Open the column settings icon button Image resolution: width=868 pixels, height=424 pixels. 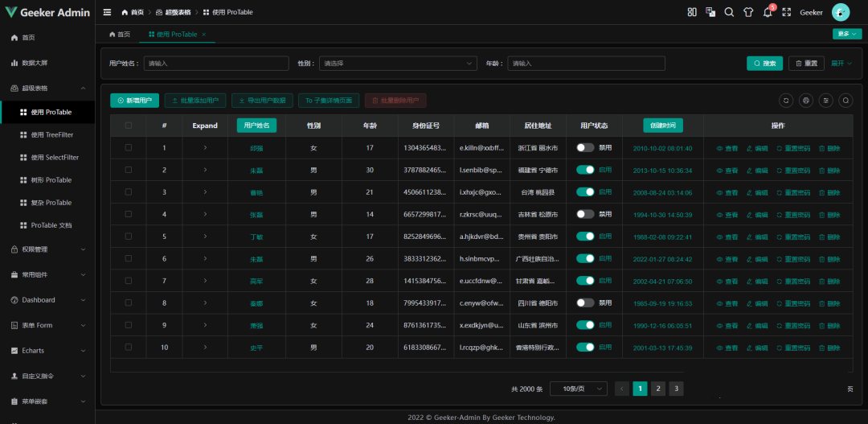[x=825, y=101]
